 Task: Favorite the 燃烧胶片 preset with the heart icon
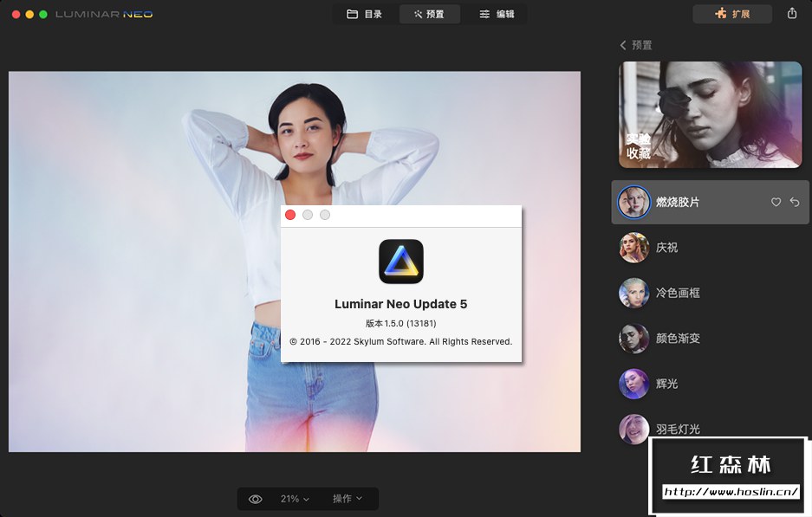pyautogui.click(x=776, y=202)
